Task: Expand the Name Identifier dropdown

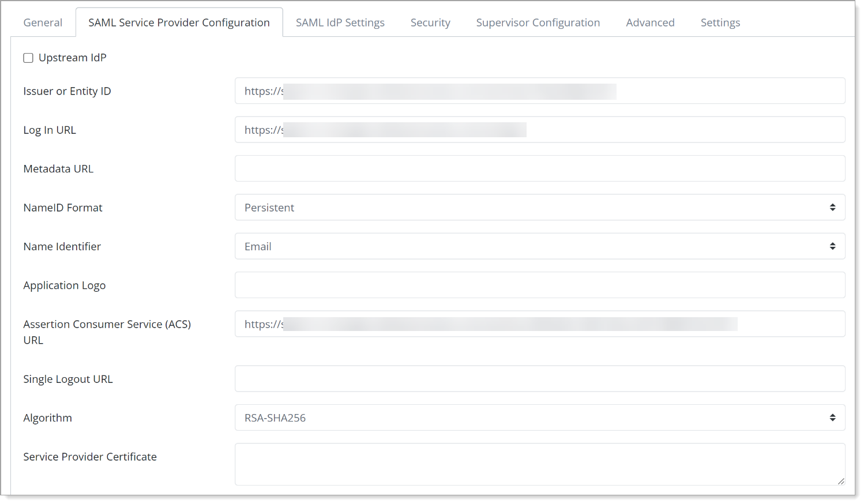Action: 540,246
